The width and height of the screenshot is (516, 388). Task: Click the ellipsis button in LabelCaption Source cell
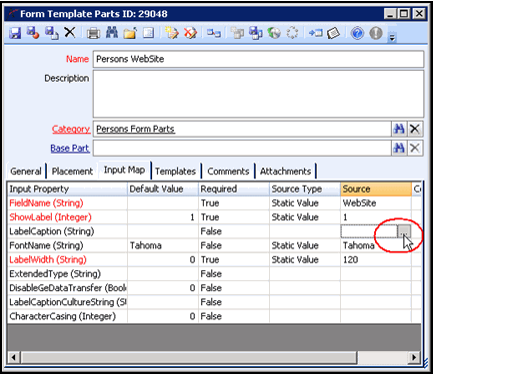[404, 231]
